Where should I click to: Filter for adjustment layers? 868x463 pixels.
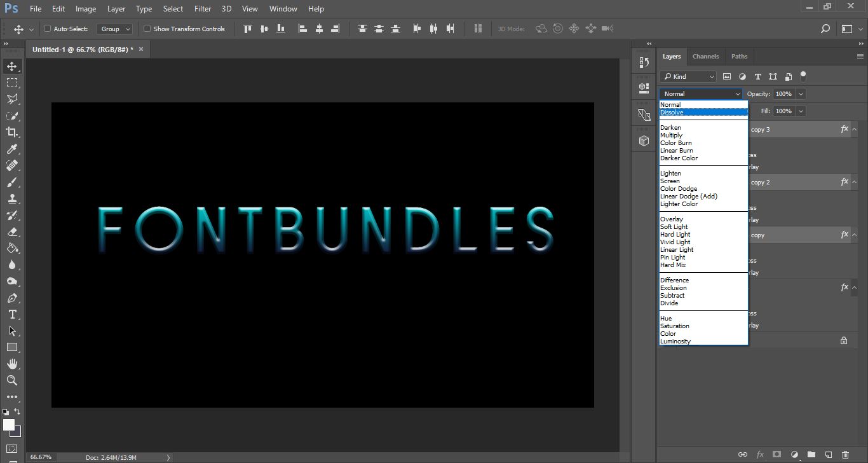pos(742,76)
